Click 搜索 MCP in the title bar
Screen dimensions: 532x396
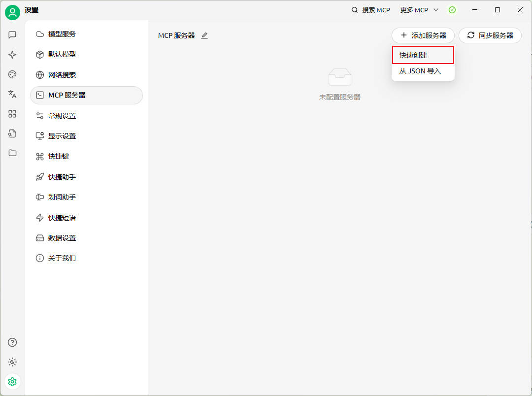pyautogui.click(x=370, y=10)
